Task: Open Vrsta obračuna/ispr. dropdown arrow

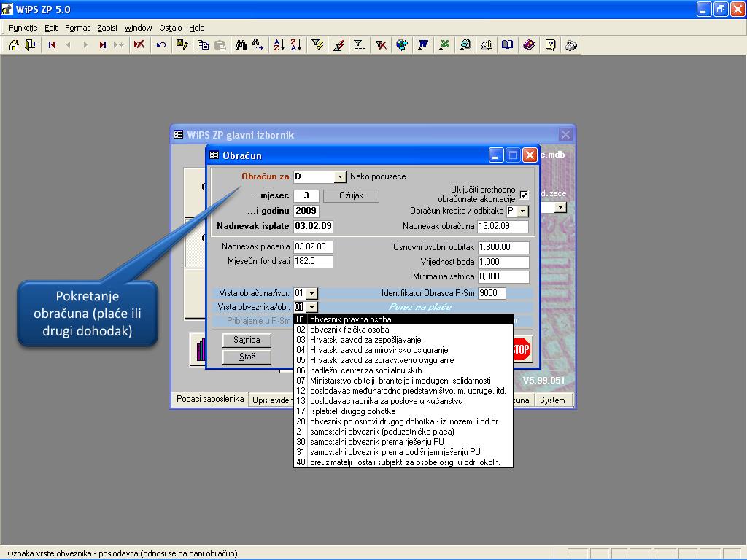Action: 311,293
